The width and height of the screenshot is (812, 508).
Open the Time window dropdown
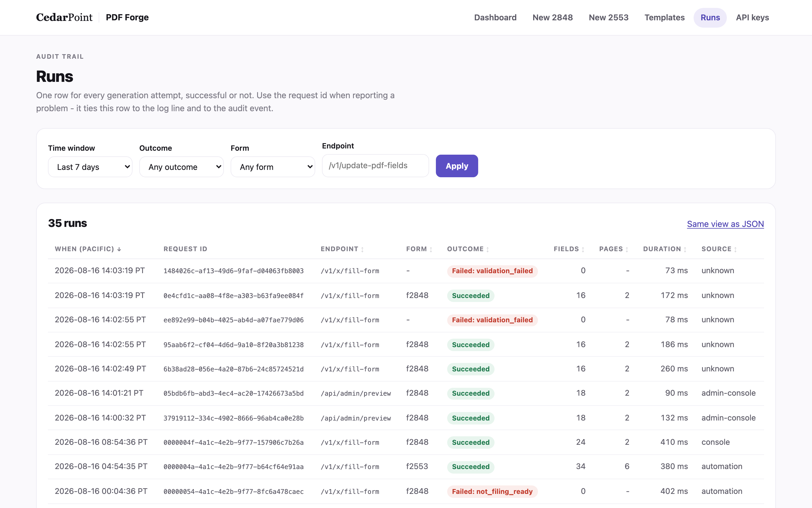pos(90,167)
